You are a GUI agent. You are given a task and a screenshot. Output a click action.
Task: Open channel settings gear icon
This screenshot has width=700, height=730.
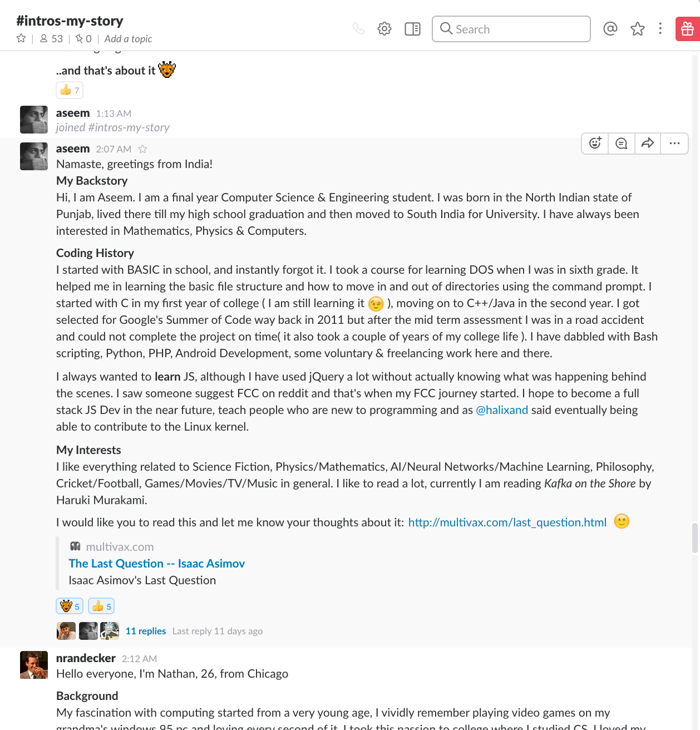384,28
